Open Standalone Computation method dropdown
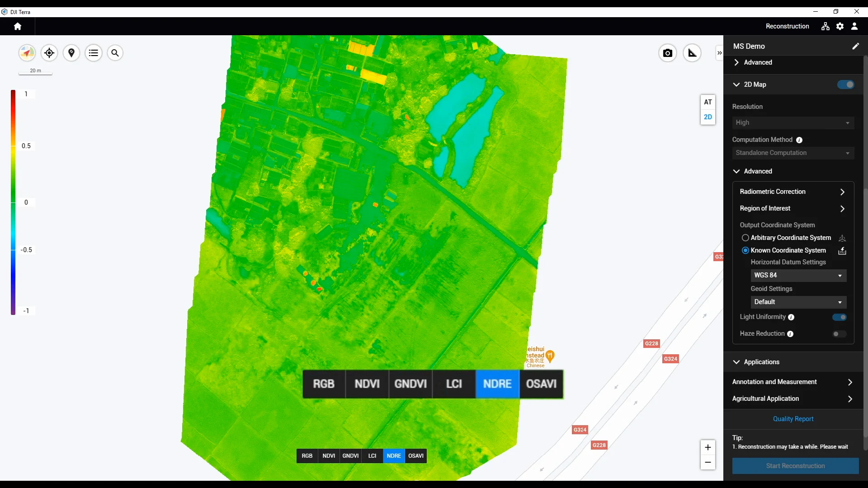The image size is (868, 488). point(793,153)
